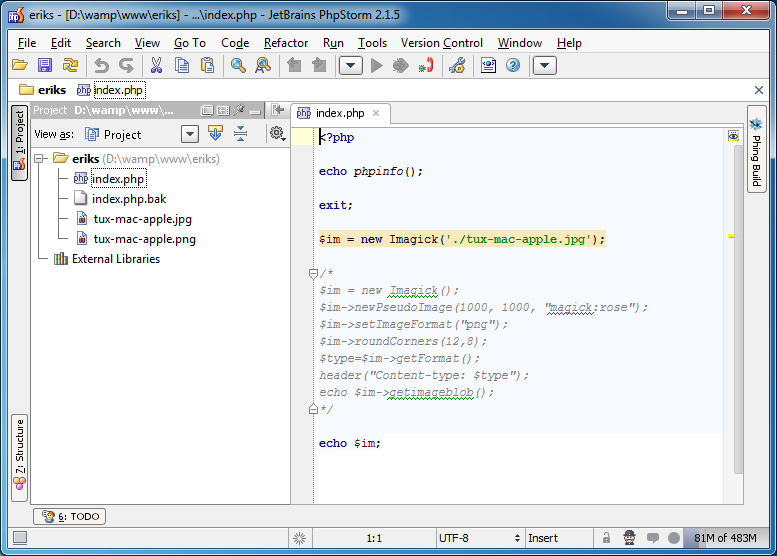777x556 pixels.
Task: Open Settings via wrench icon
Action: pyautogui.click(x=457, y=65)
